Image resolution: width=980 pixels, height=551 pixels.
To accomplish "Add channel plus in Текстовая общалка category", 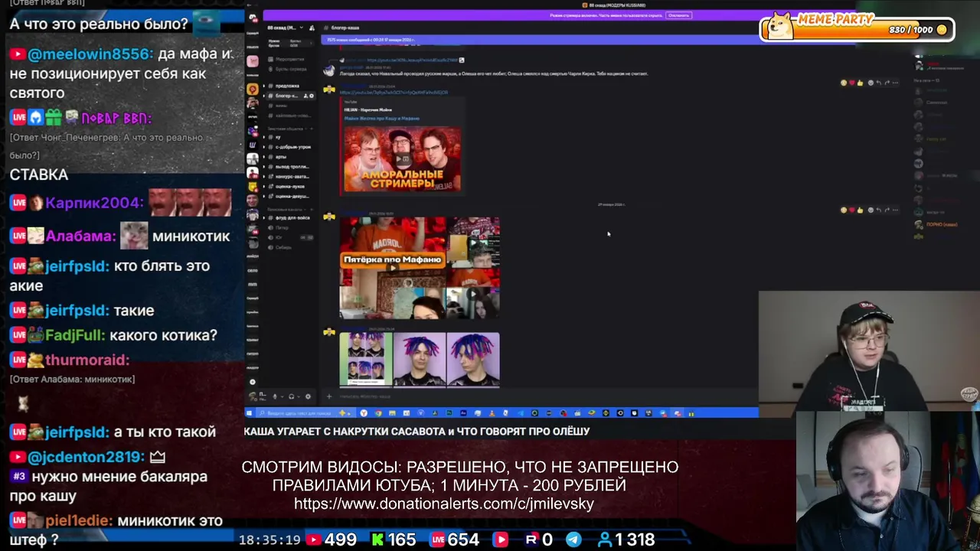I will 312,129.
